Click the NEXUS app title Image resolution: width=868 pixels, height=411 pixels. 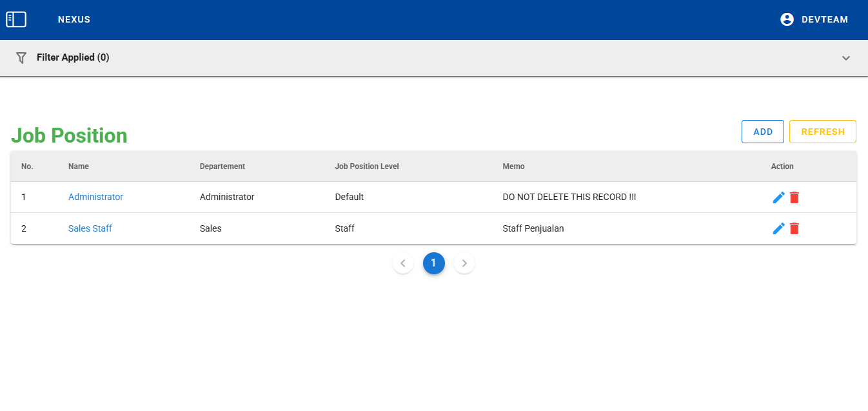pos(74,19)
